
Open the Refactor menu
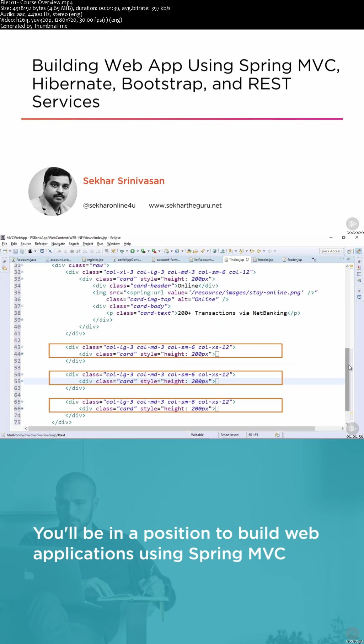tap(41, 244)
